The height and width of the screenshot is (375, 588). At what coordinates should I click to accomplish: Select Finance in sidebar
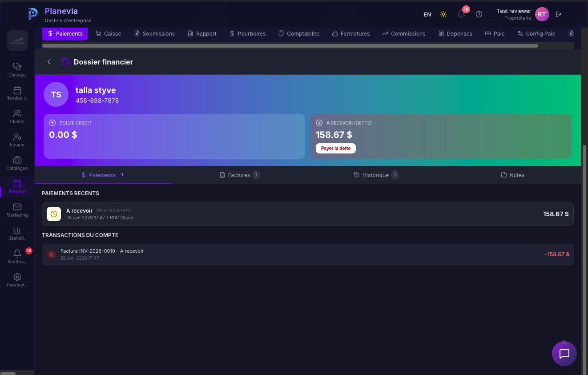pos(17,186)
